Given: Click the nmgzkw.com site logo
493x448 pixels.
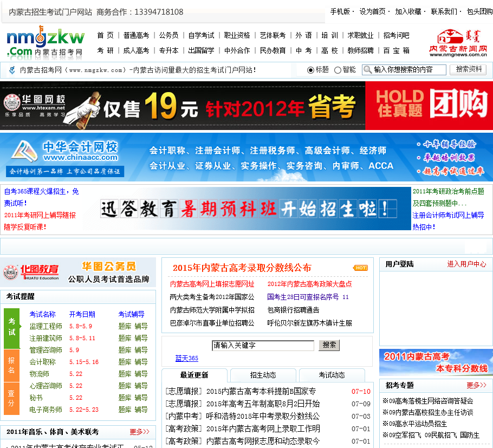Looking at the screenshot, I should [46, 42].
